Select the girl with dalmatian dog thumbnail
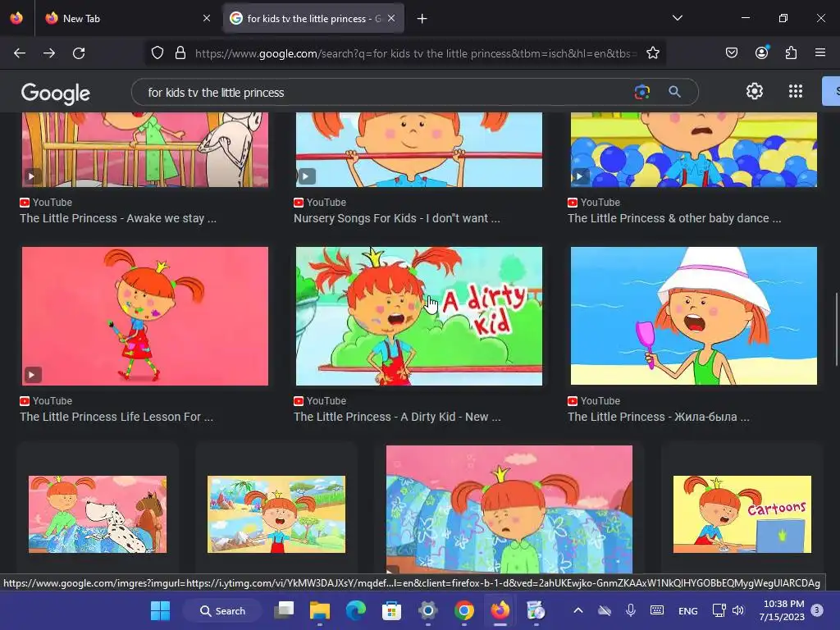 tap(98, 514)
